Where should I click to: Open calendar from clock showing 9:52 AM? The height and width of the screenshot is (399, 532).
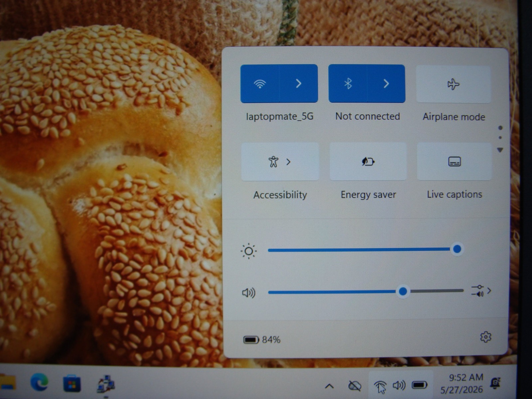(462, 383)
